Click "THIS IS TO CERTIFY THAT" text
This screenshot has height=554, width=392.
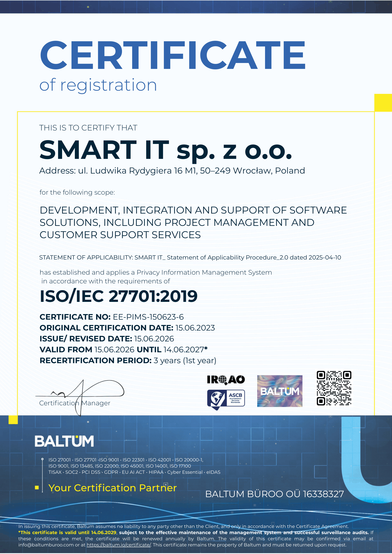pos(88,128)
